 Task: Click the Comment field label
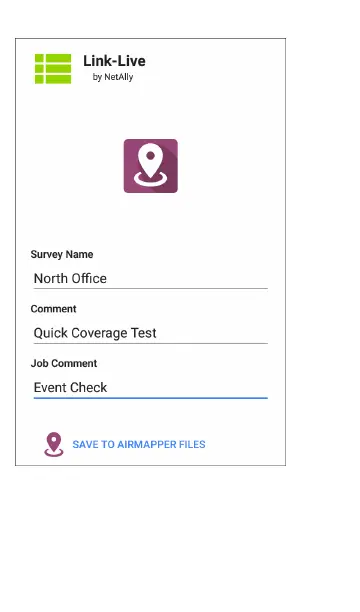pos(53,309)
